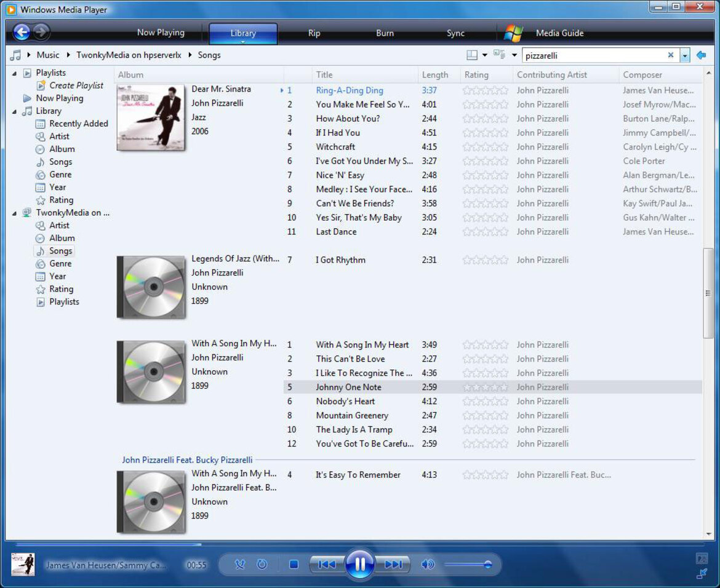Expand breadcrumb arrow after TwonkyMedia on hpserverlx
720x588 pixels.
[x=190, y=55]
